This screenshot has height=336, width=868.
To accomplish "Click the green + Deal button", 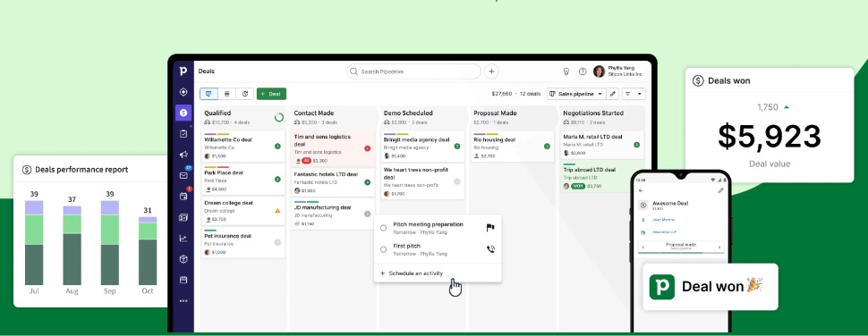I will 271,94.
